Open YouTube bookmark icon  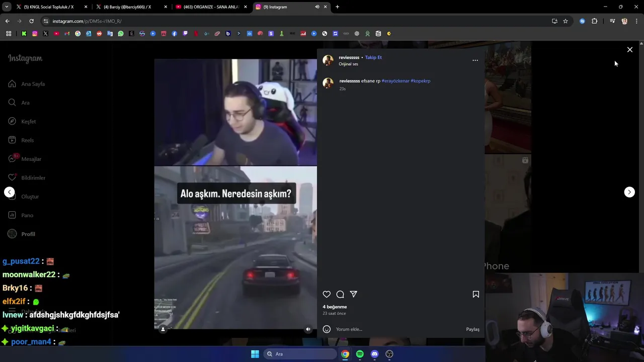pyautogui.click(x=56, y=34)
